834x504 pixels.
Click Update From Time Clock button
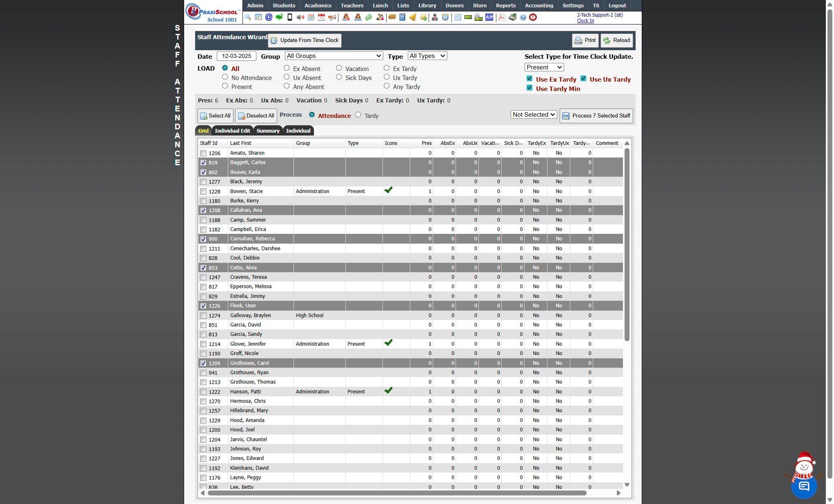click(305, 40)
